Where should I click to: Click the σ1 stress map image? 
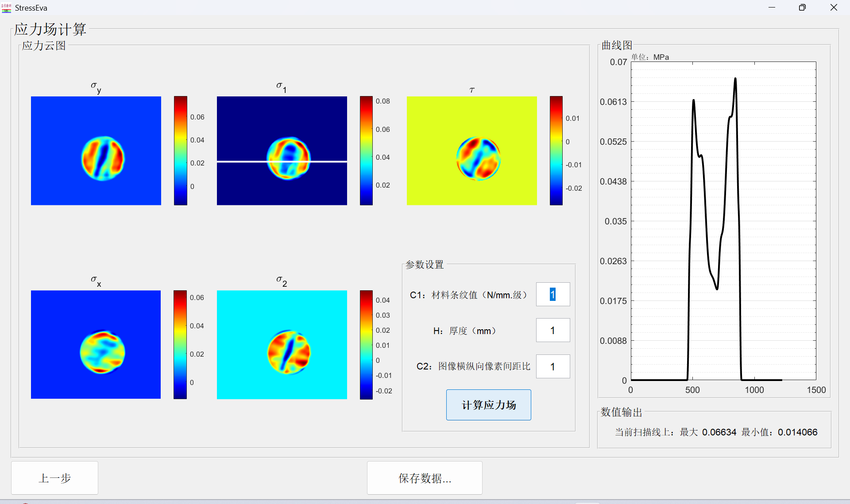[x=282, y=133]
